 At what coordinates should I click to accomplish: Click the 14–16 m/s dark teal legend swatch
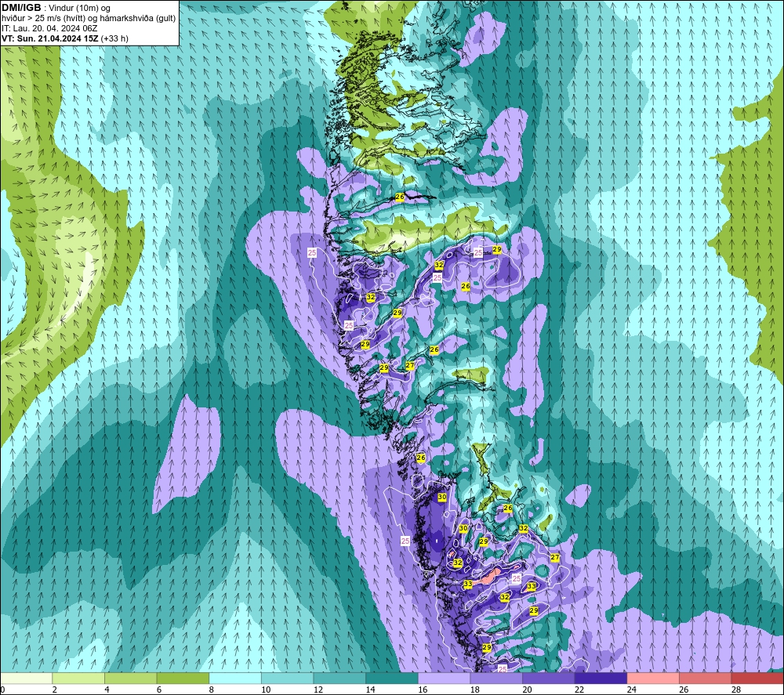pyautogui.click(x=392, y=679)
